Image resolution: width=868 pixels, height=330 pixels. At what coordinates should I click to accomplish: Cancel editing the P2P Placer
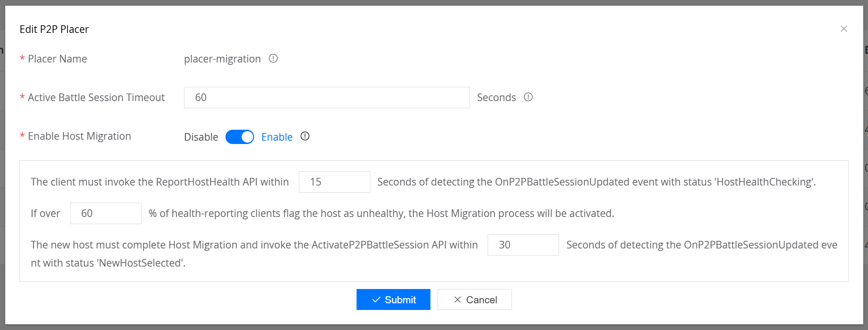pyautogui.click(x=475, y=299)
